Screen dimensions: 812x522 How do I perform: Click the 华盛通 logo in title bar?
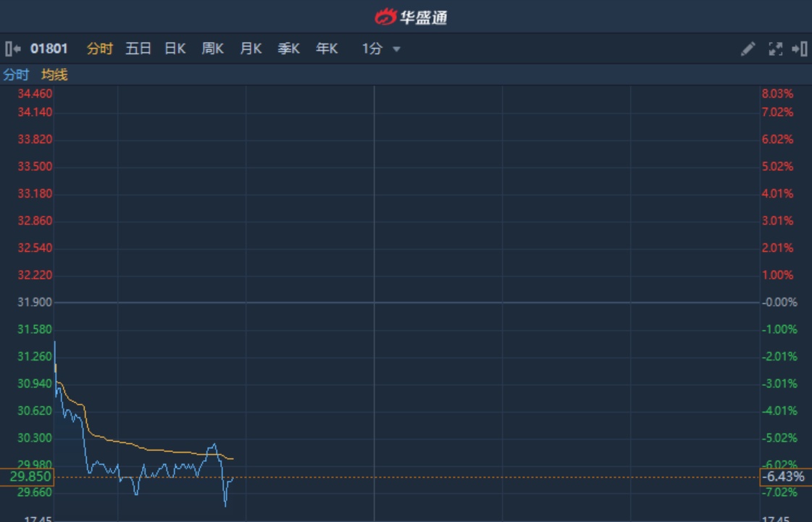pyautogui.click(x=411, y=17)
